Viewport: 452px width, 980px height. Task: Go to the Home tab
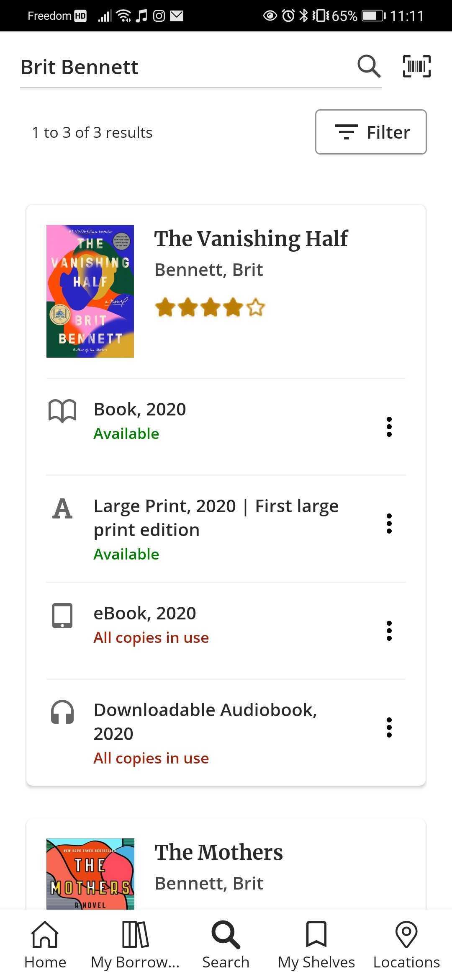click(x=45, y=945)
